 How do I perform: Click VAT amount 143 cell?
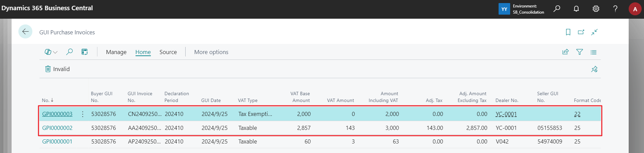tap(350, 128)
